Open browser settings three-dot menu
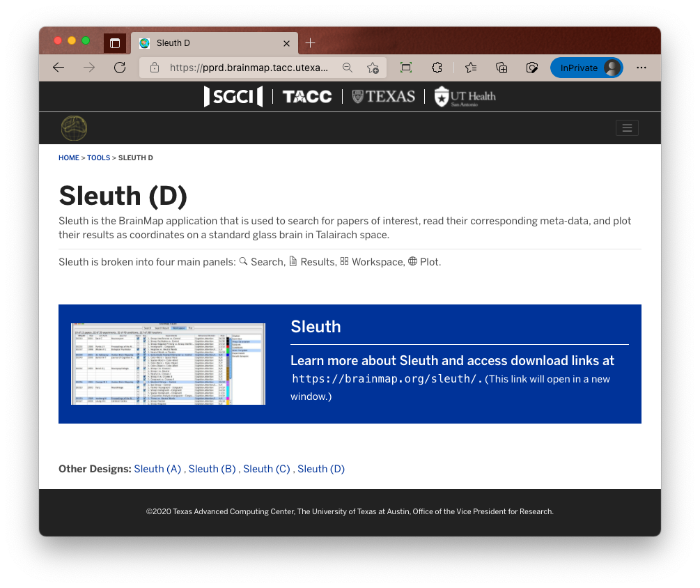The image size is (700, 588). point(641,68)
